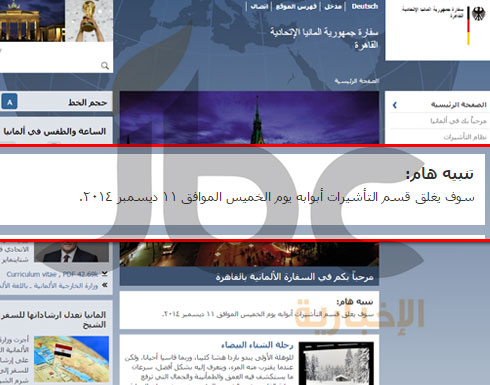The image size is (490, 385).
Task: Click the download arrow beside Curriculum vitae
Action: pyautogui.click(x=105, y=274)
